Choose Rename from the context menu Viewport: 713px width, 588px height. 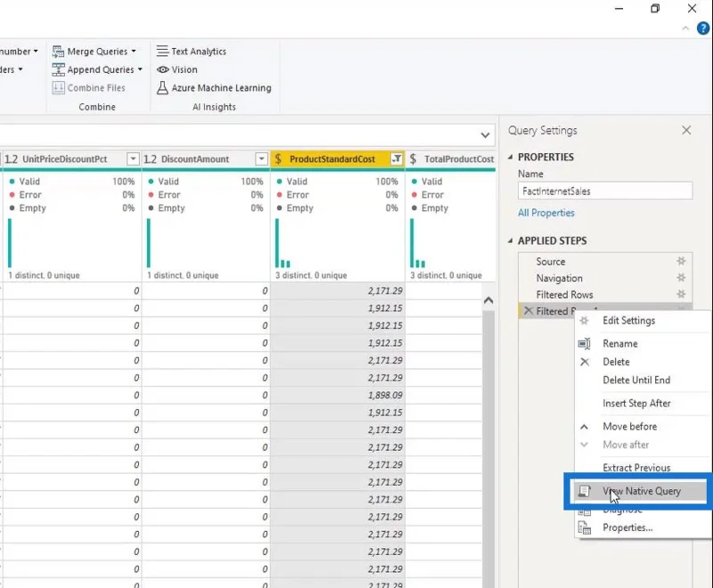click(x=619, y=344)
